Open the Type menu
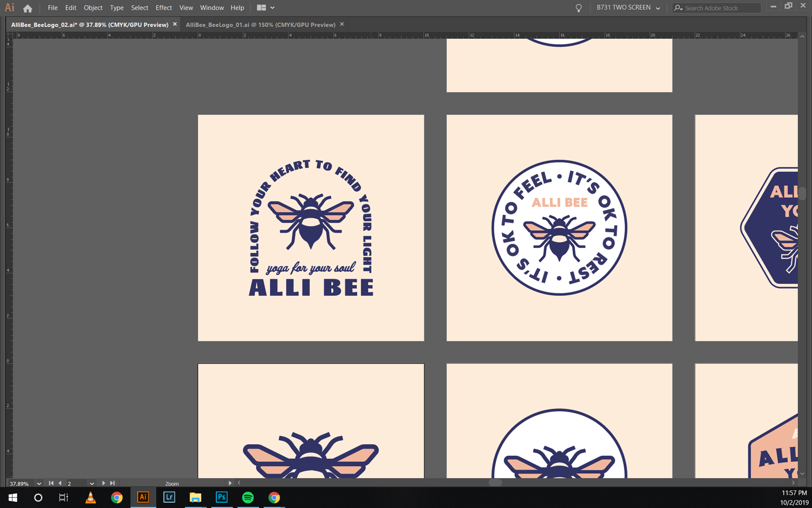Screen dimensions: 812x508 click(x=117, y=8)
